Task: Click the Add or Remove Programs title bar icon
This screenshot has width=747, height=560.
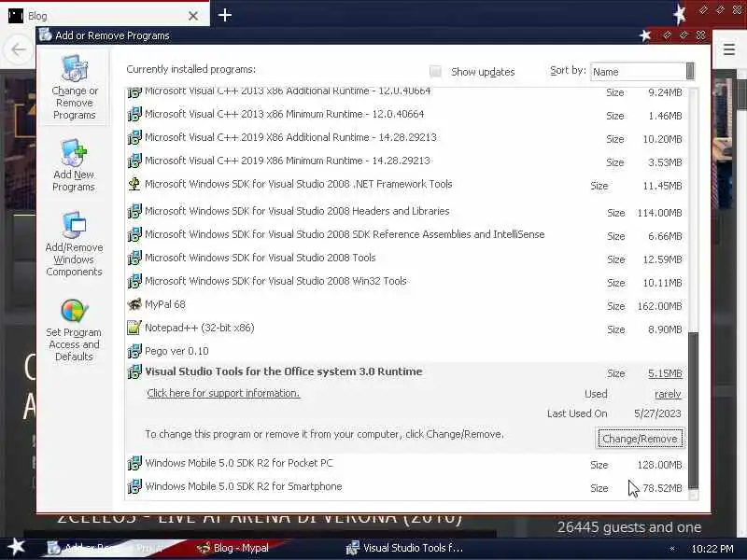Action: pyautogui.click(x=45, y=35)
